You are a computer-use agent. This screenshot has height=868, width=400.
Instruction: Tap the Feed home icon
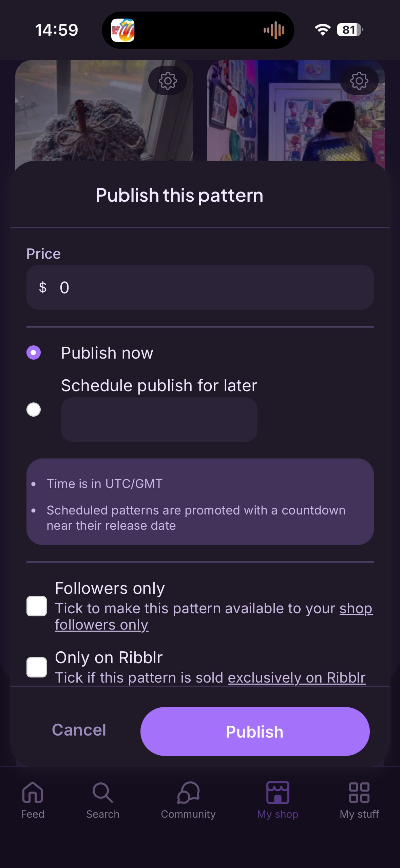click(33, 793)
